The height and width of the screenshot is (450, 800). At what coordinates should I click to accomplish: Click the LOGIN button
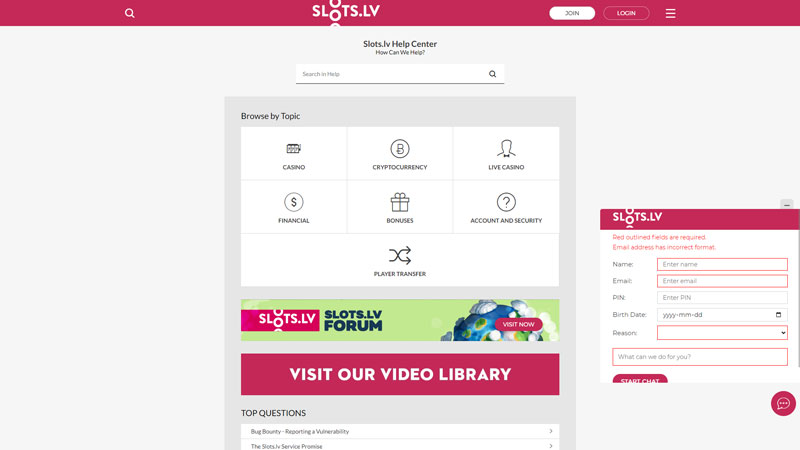pos(626,13)
